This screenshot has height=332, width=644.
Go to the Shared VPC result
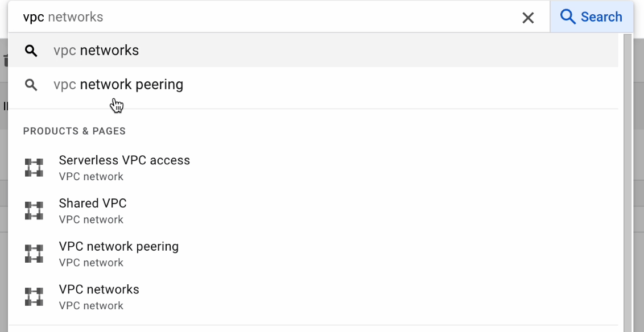click(93, 204)
